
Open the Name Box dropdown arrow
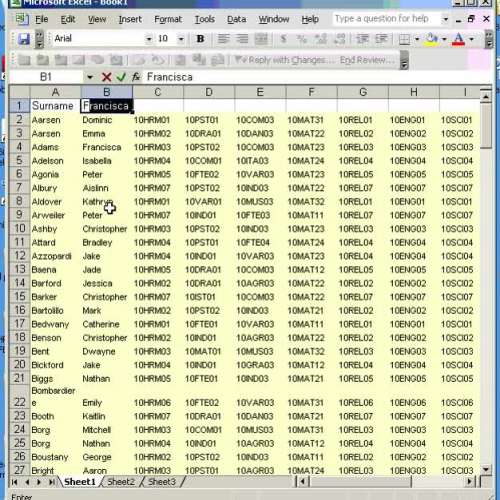click(x=90, y=77)
